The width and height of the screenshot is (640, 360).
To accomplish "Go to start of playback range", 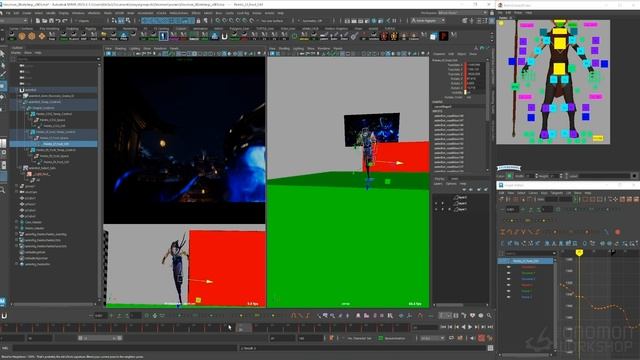I will coord(444,327).
